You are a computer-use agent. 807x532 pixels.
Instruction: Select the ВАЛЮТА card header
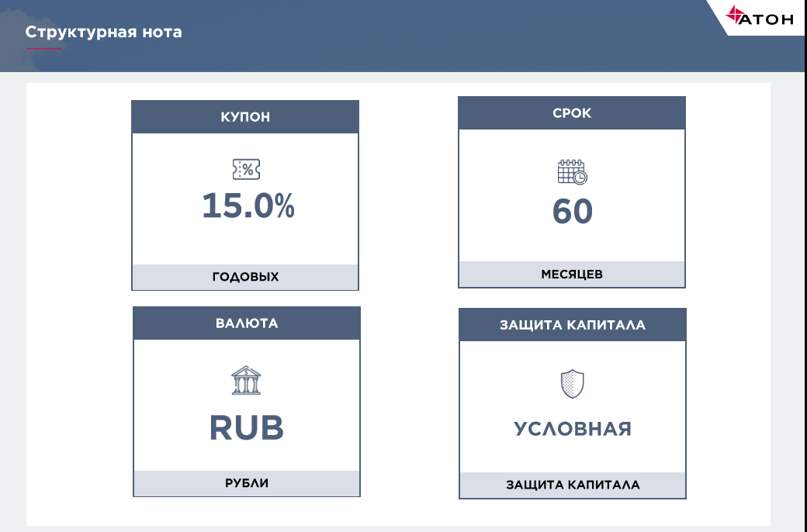coord(247,323)
